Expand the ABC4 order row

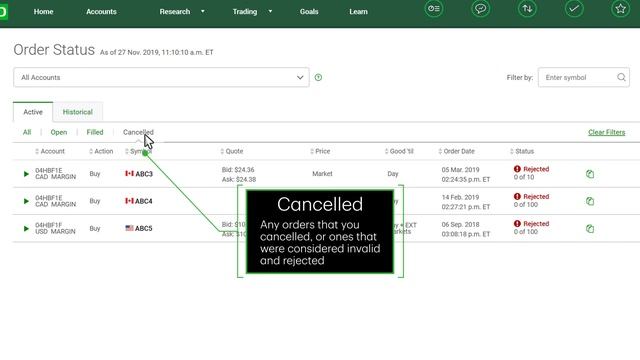tap(26, 201)
